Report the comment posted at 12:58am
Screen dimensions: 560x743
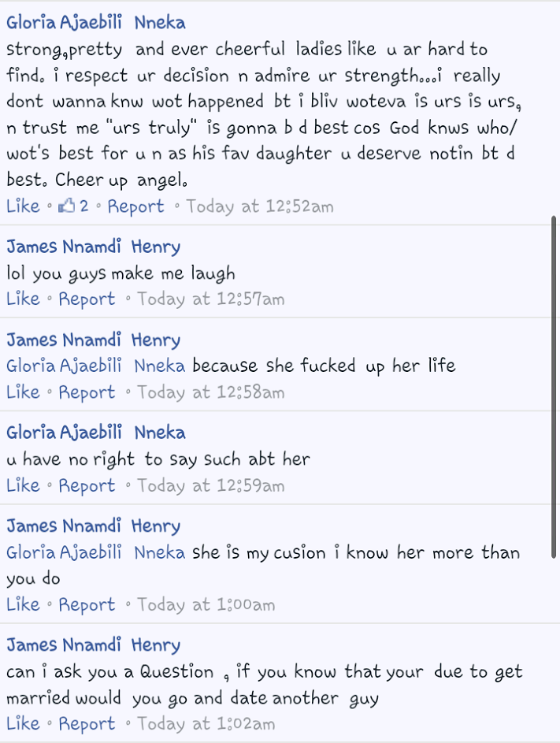[x=87, y=393]
